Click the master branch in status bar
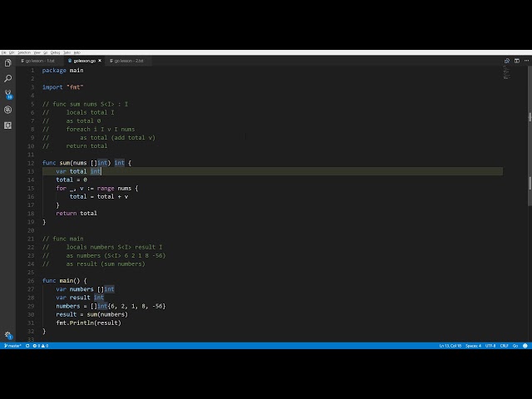Viewport: 532px width, 399px height. click(x=12, y=345)
